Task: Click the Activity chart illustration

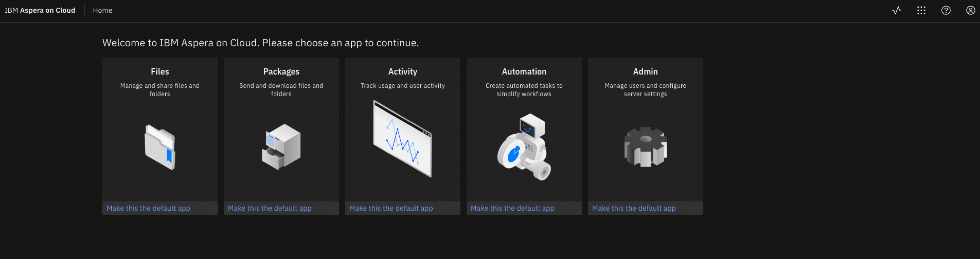Action: pos(403,138)
